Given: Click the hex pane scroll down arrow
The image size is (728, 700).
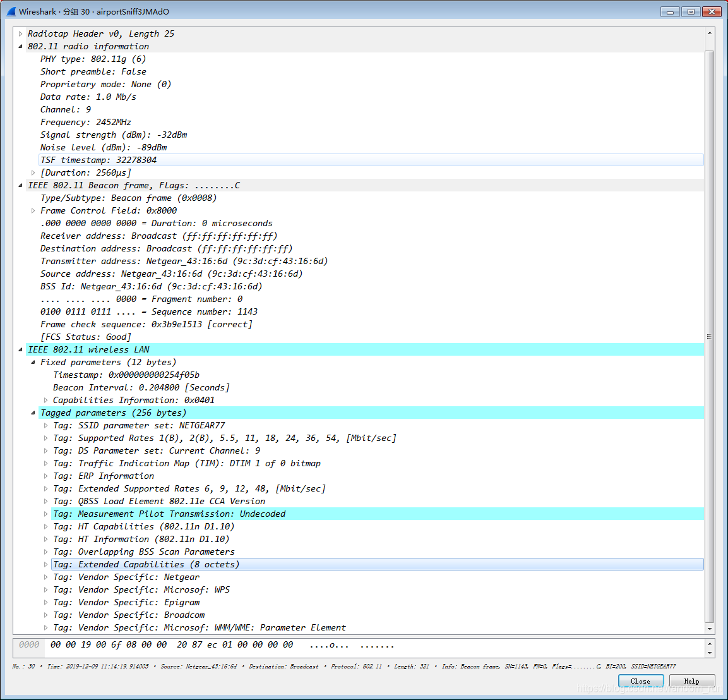Looking at the screenshot, I should [709, 653].
